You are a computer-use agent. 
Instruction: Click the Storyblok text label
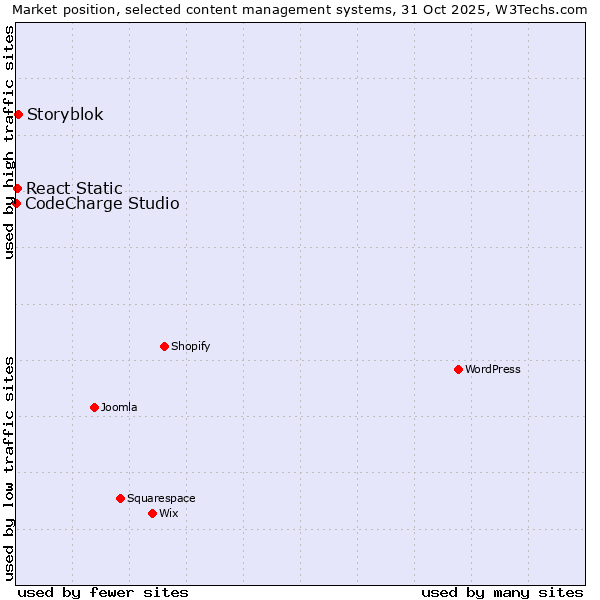pos(65,114)
